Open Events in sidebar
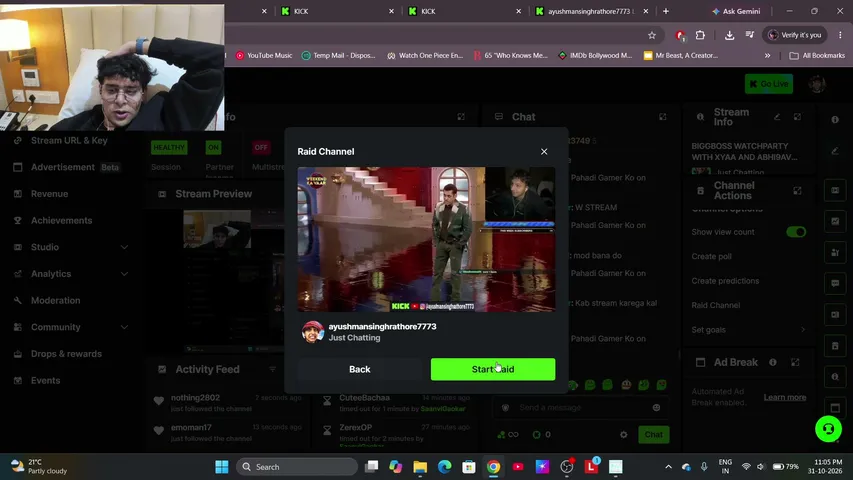The width and height of the screenshot is (853, 480). (x=46, y=380)
